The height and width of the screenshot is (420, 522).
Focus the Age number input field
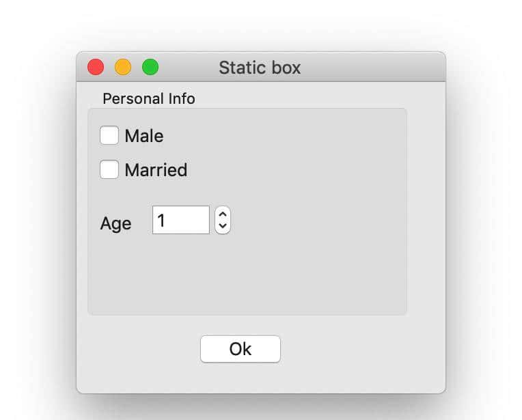tap(181, 220)
